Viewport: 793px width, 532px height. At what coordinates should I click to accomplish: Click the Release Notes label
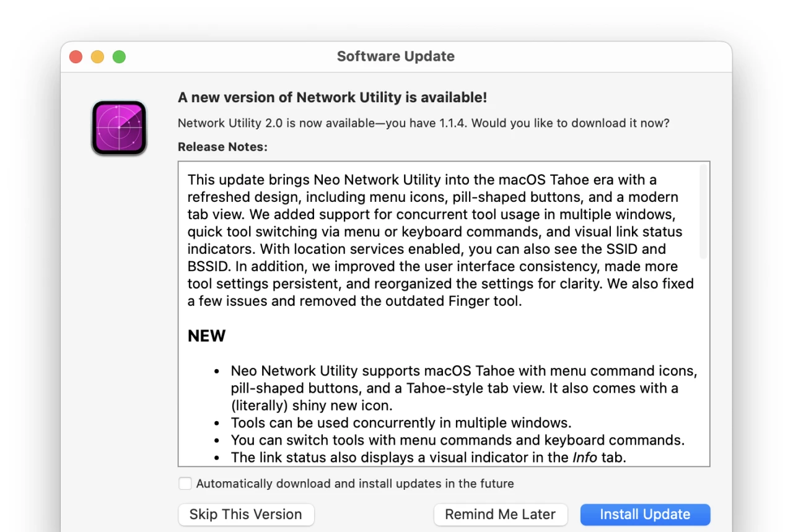point(222,147)
